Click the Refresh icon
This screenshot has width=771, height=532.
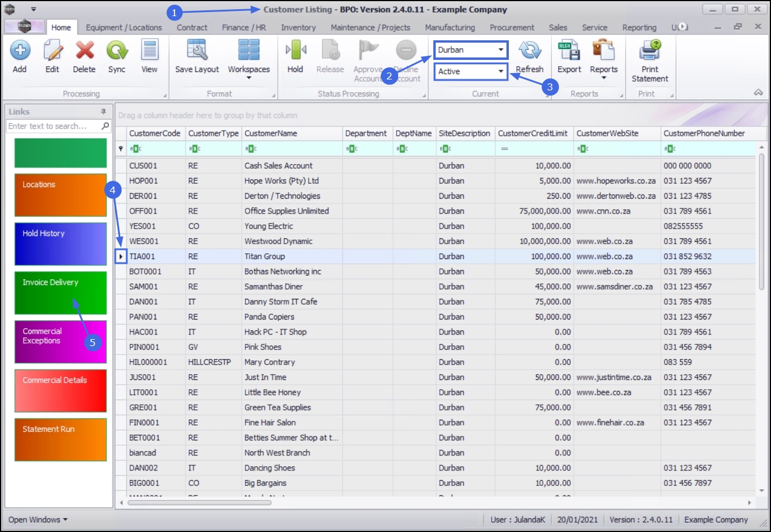pos(529,51)
